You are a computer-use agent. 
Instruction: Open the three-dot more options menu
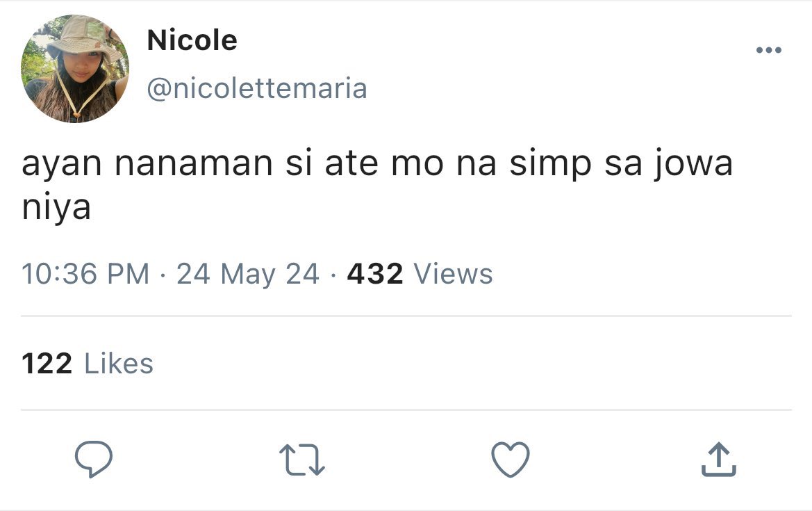tap(768, 50)
